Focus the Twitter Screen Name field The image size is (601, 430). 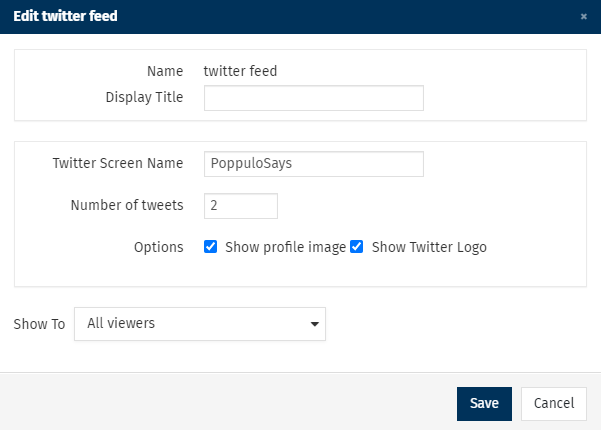pyautogui.click(x=313, y=163)
